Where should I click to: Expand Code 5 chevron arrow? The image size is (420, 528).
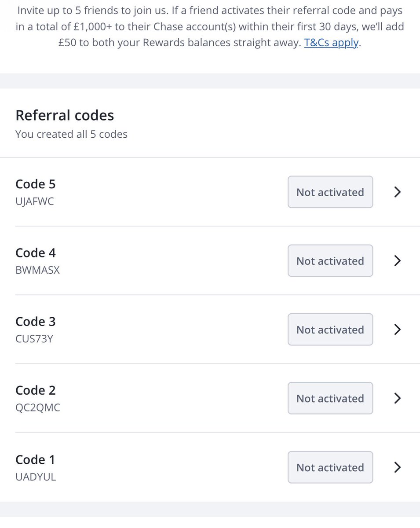tap(398, 192)
